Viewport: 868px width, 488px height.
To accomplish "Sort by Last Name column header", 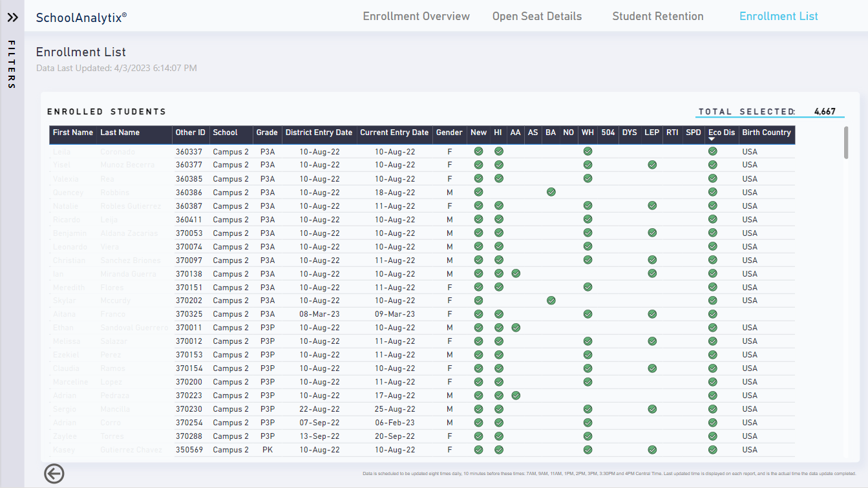I will (x=120, y=133).
